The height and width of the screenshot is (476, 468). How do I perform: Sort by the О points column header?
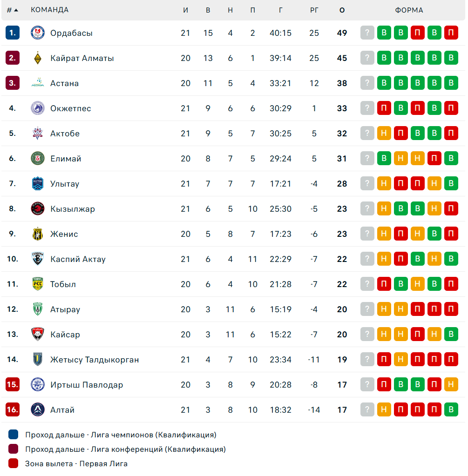pos(342,10)
